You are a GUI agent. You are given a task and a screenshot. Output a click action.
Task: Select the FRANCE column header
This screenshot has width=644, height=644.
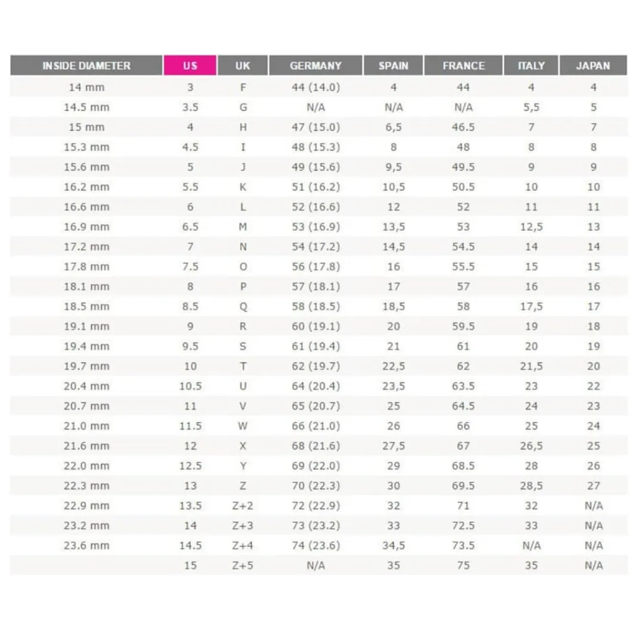(463, 66)
